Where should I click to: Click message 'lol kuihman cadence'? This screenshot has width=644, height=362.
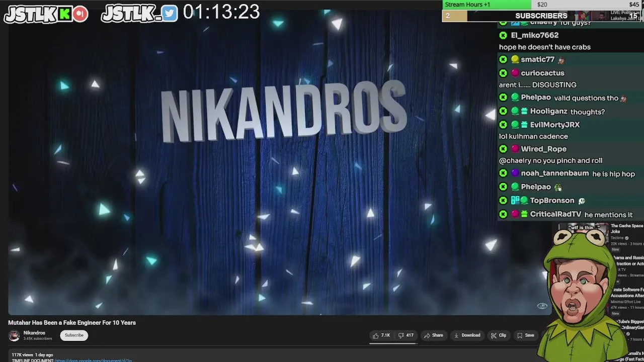[533, 136]
